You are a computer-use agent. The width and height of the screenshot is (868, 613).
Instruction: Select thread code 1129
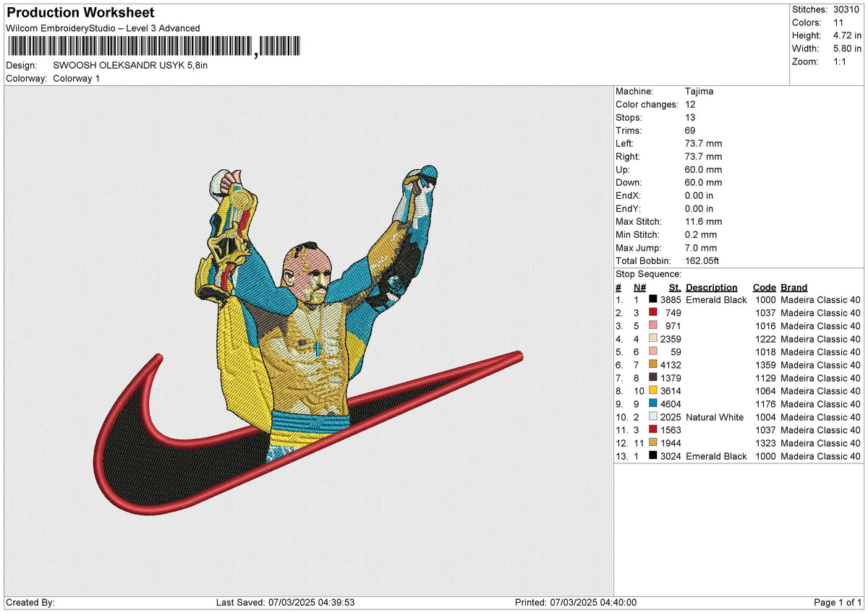(765, 377)
